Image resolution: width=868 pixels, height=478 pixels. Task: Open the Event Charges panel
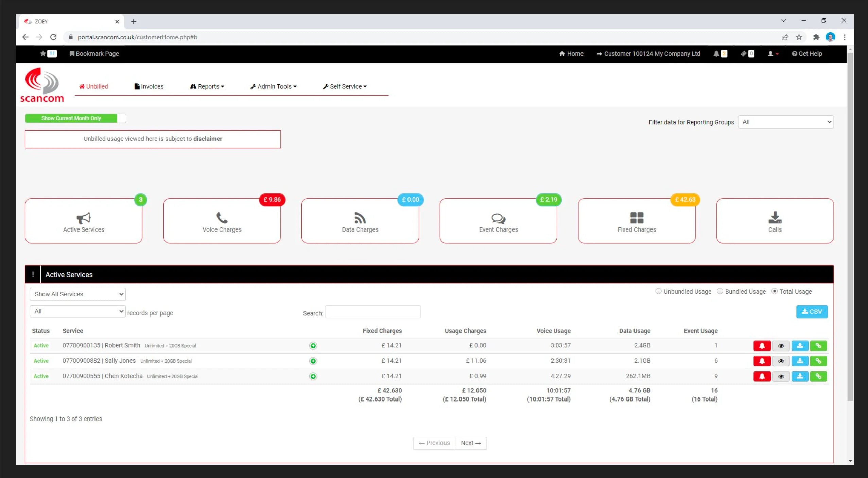pos(498,221)
